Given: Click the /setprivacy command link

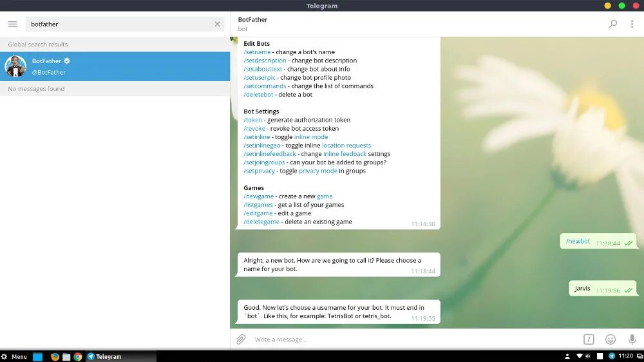Looking at the screenshot, I should (259, 171).
